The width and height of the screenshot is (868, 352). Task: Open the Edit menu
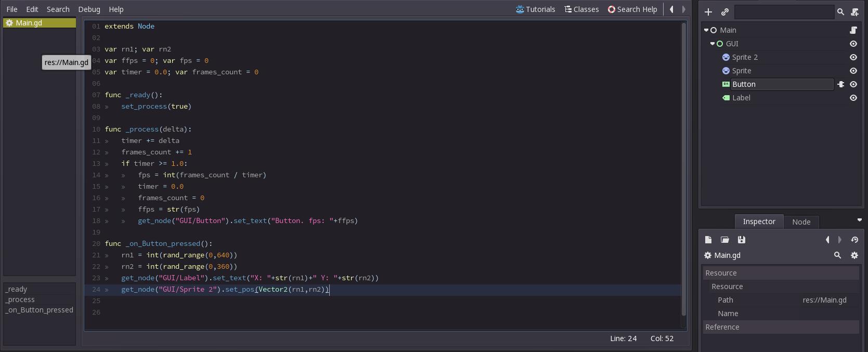click(32, 9)
